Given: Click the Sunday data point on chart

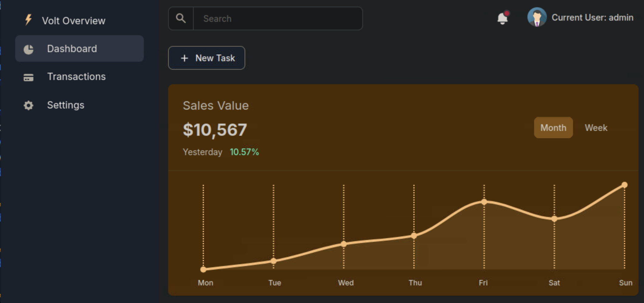Looking at the screenshot, I should [624, 185].
